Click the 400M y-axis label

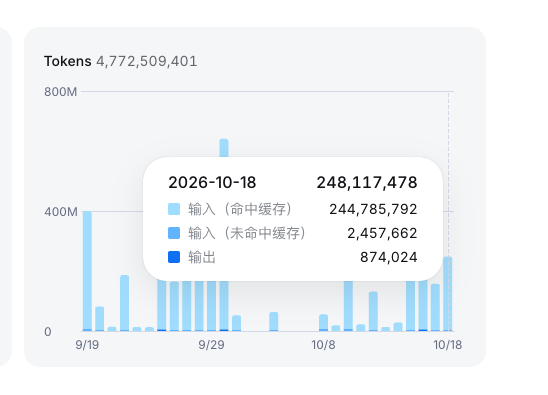tap(60, 212)
